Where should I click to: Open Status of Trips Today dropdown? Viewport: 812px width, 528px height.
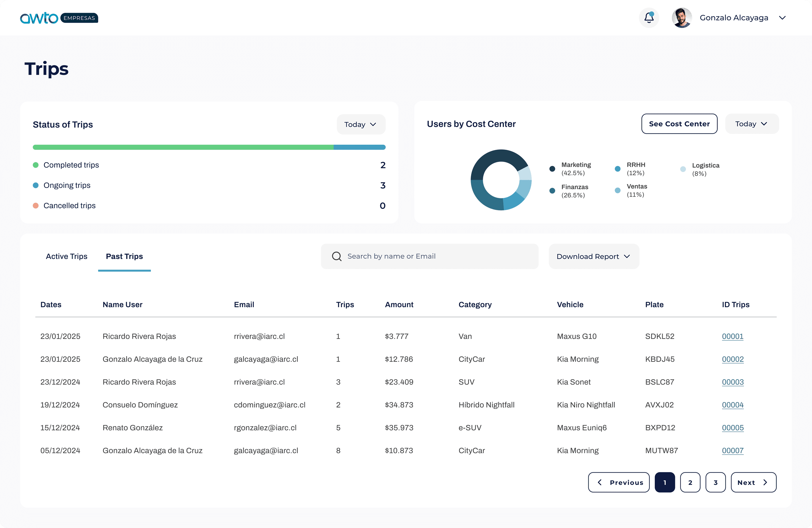(361, 124)
